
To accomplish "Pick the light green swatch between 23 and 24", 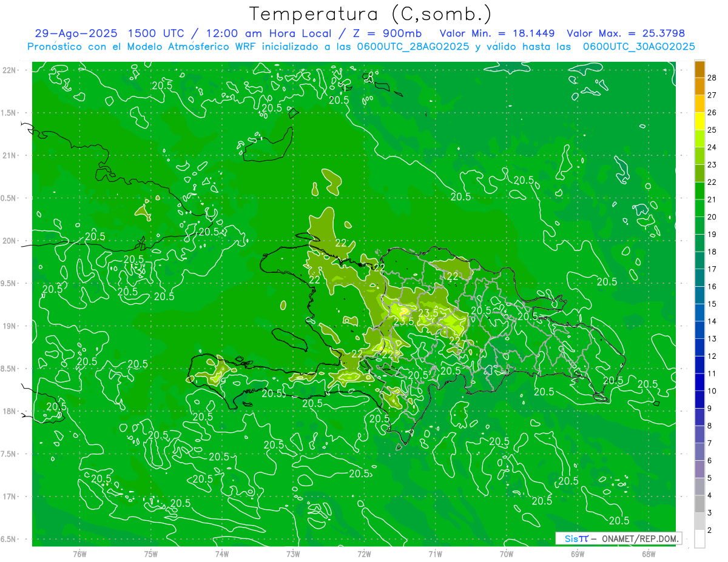I will (x=699, y=156).
